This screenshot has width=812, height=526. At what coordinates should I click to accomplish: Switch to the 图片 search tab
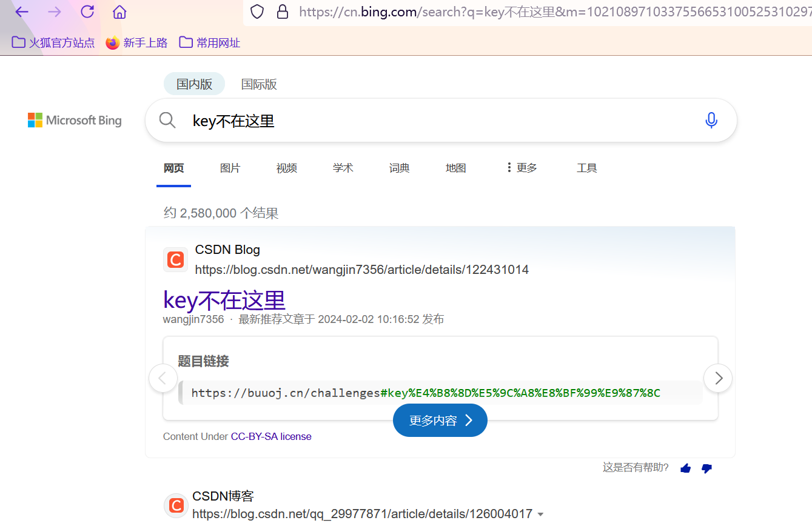click(x=230, y=167)
